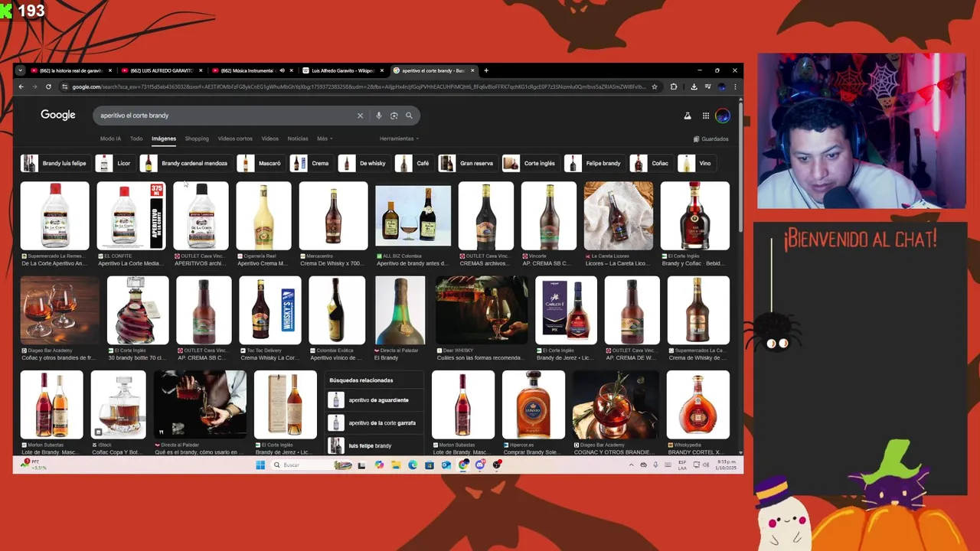Open the Shopping results tab
980x551 pixels.
pyautogui.click(x=197, y=139)
